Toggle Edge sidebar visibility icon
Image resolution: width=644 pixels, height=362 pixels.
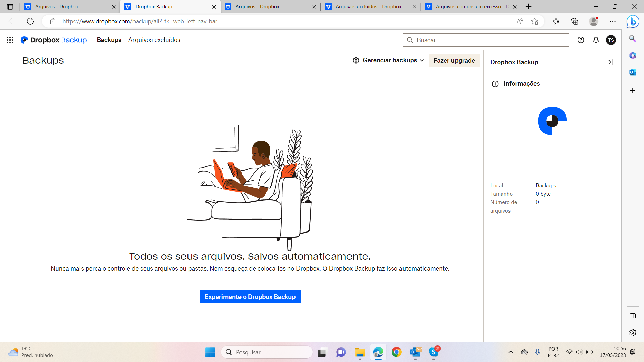(x=633, y=316)
